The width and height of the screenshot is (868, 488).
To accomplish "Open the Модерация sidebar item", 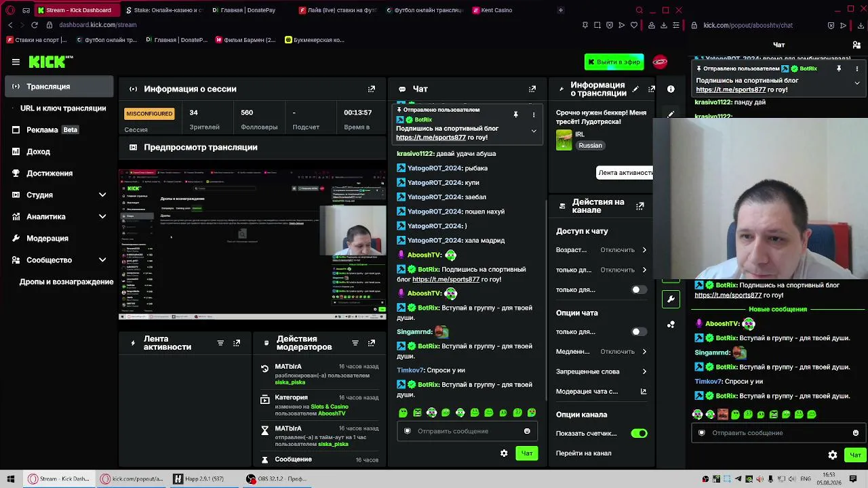I will click(60, 238).
